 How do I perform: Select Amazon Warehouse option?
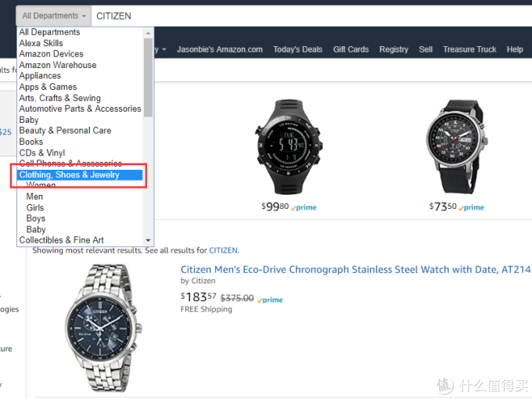click(x=58, y=65)
